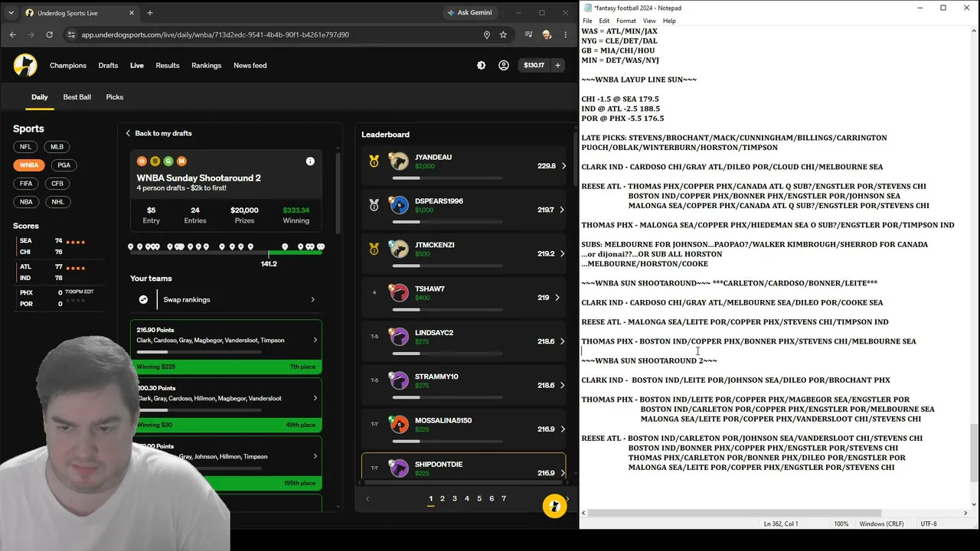
Task: Go to leaderboard page 2
Action: coord(443,499)
